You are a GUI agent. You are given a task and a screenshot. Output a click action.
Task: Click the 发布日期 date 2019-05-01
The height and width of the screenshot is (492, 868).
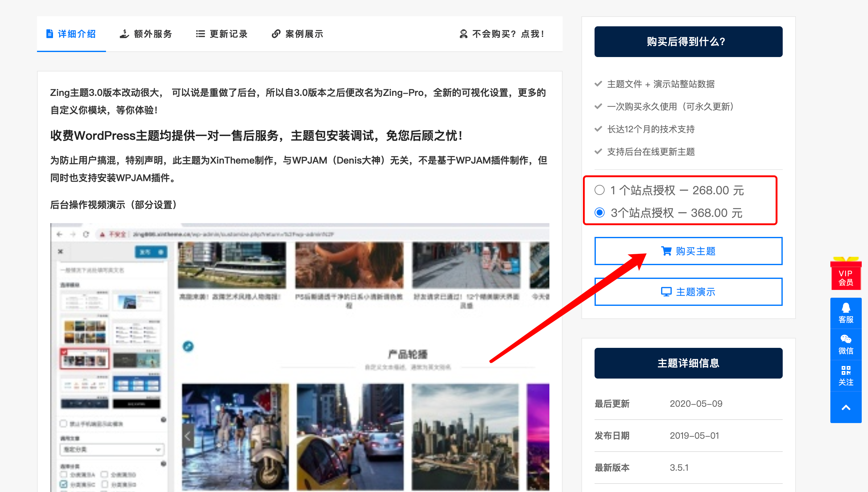tap(694, 436)
